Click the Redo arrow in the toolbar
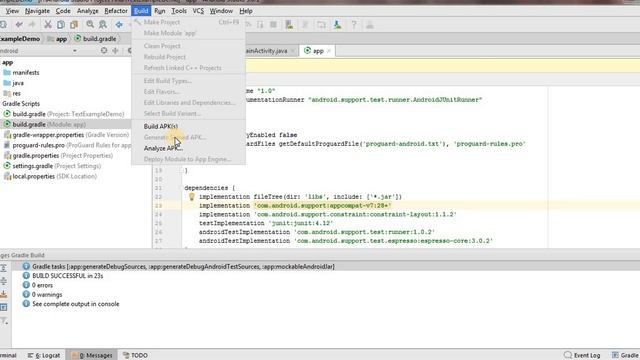Screen dimensions: 640x360 [x=32, y=25]
